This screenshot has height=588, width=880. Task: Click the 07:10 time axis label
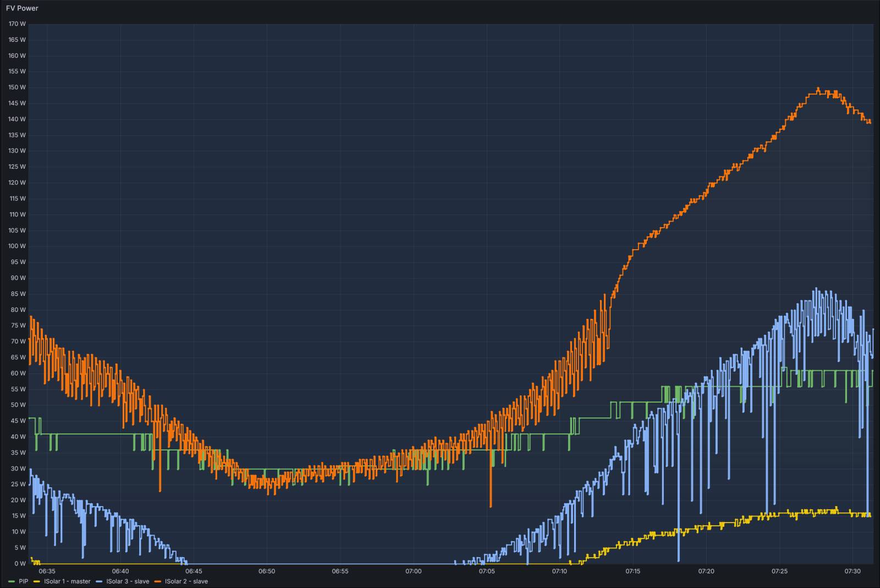(560, 571)
